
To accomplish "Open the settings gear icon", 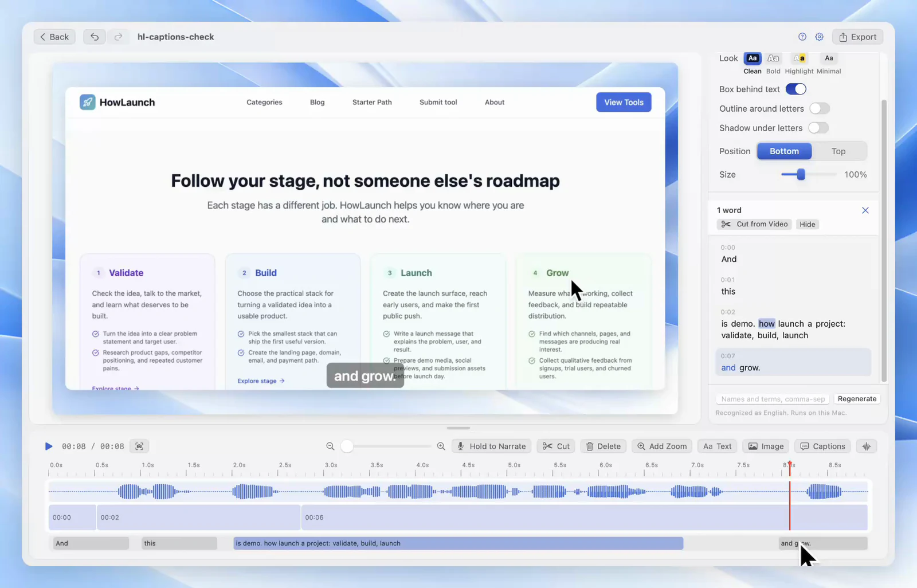I will 820,37.
